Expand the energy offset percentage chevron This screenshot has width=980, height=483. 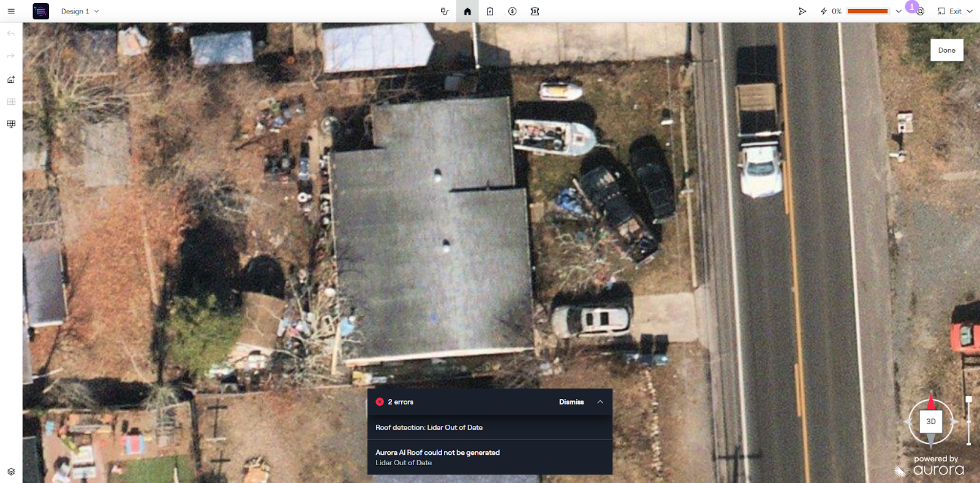(x=899, y=11)
